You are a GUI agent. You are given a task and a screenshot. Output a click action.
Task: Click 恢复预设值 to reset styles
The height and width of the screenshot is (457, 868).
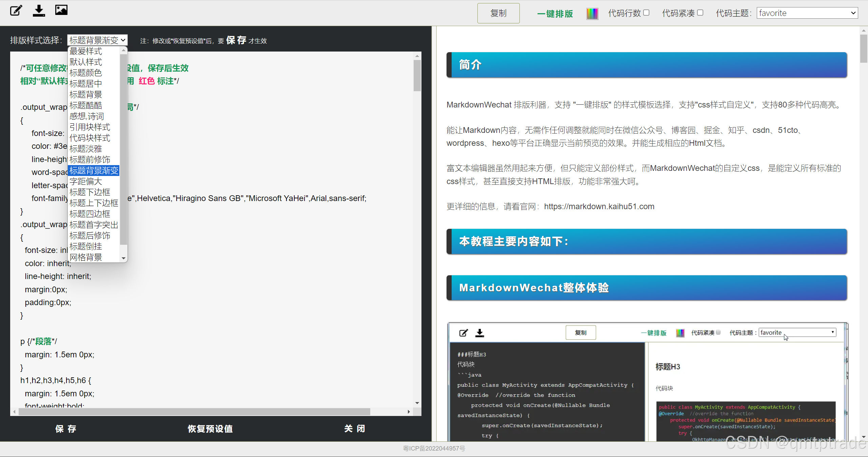coord(210,429)
